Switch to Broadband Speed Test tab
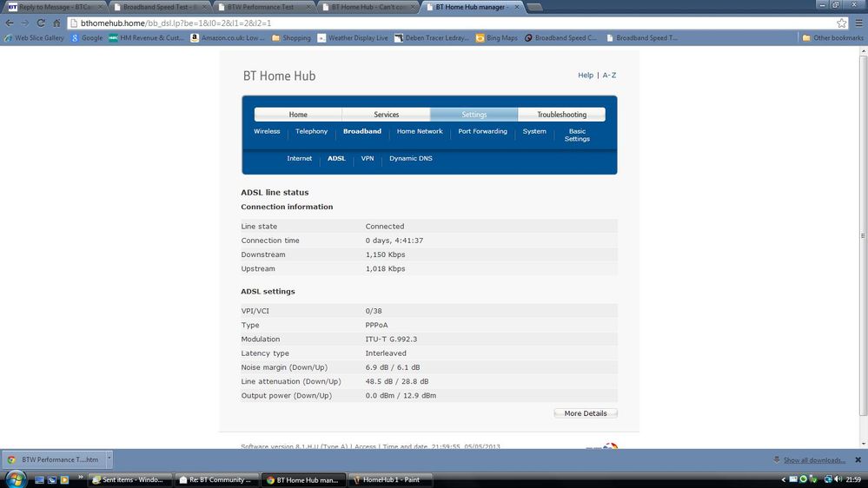 coord(159,7)
